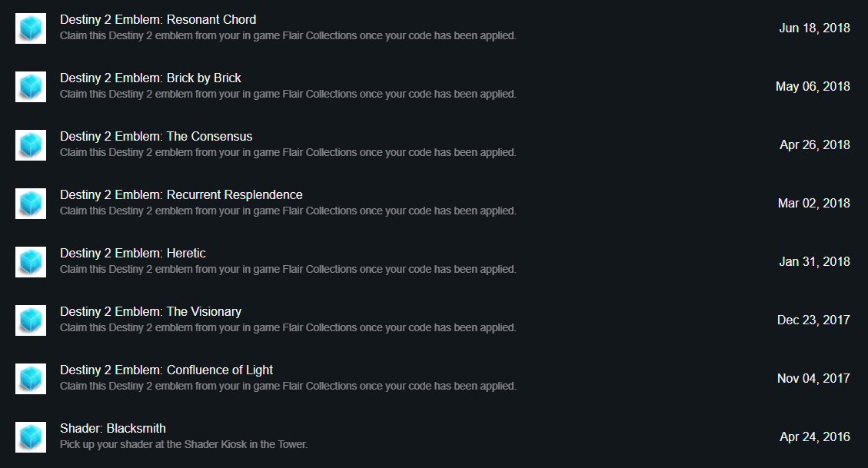Open the Shader: Blacksmith entry title
The height and width of the screenshot is (468, 868).
pos(113,428)
